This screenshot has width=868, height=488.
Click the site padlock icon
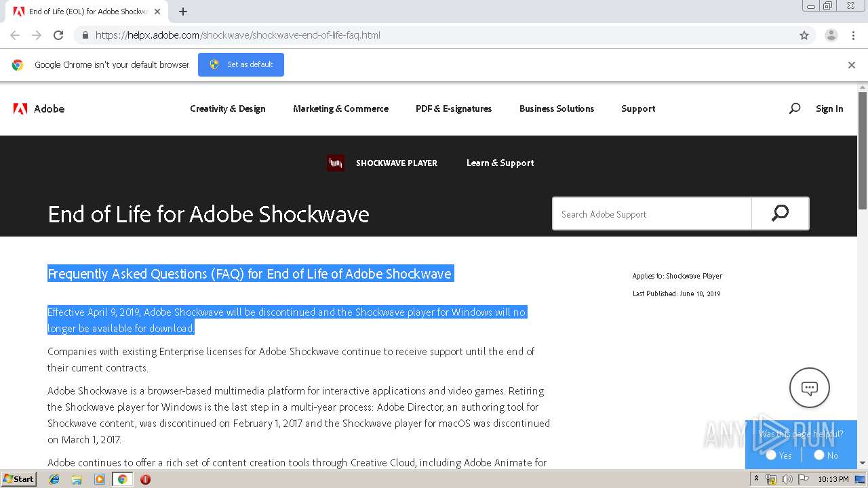[x=85, y=35]
